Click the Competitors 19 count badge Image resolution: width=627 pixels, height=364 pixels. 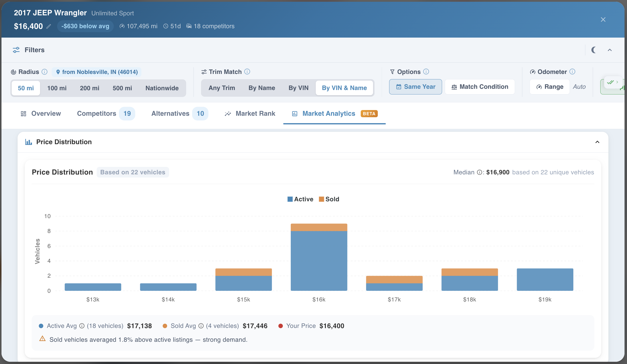(x=127, y=114)
